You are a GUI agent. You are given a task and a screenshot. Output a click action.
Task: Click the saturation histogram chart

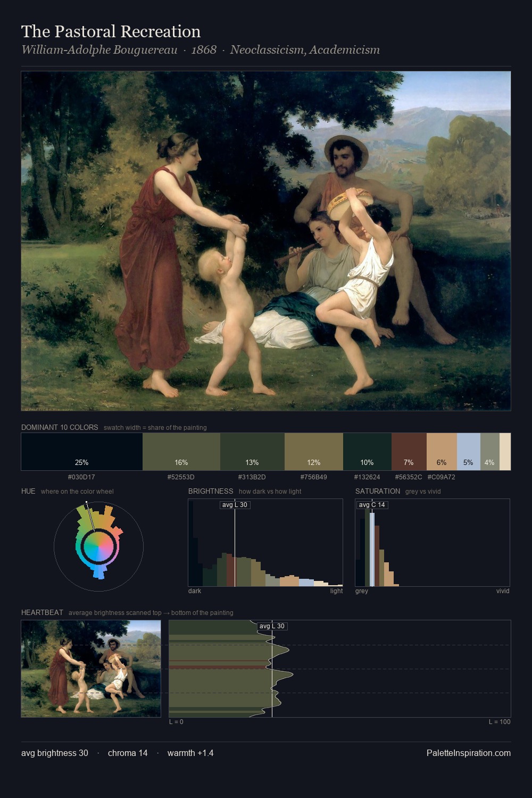pos(433,543)
